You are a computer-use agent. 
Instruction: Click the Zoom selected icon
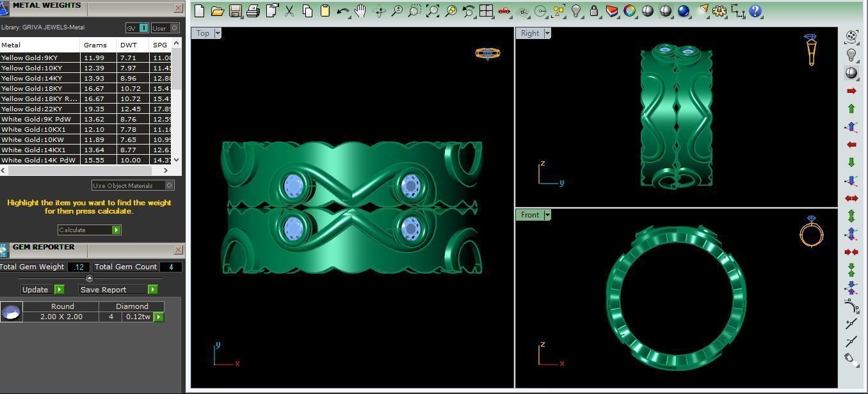tap(451, 11)
